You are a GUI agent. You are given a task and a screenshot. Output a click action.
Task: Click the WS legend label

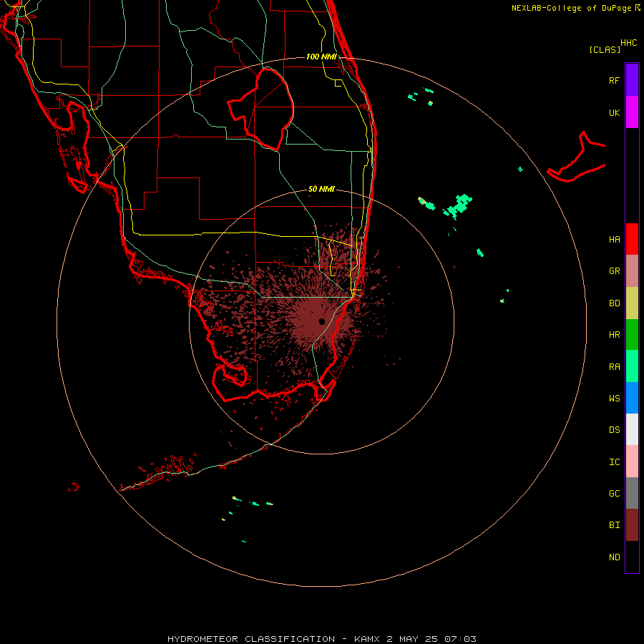coord(614,399)
